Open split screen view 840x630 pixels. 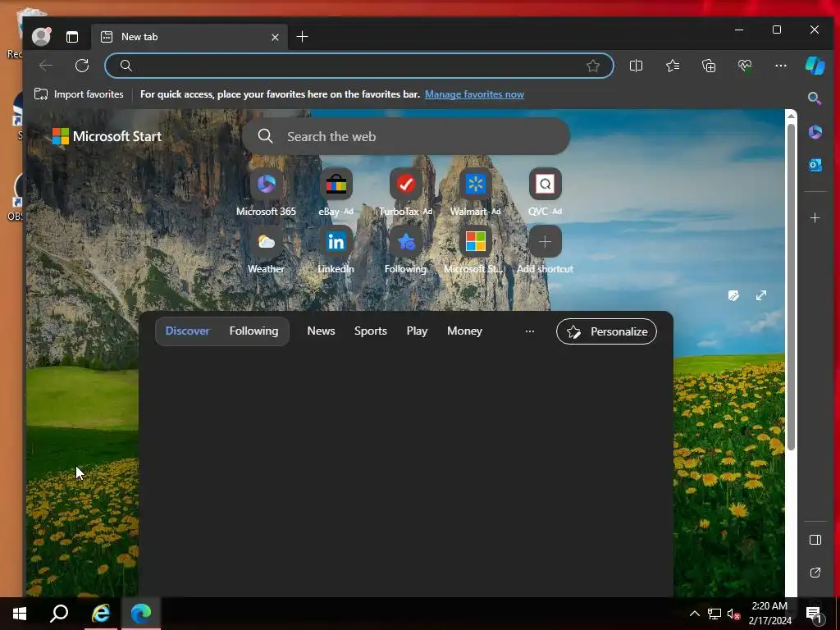click(636, 66)
